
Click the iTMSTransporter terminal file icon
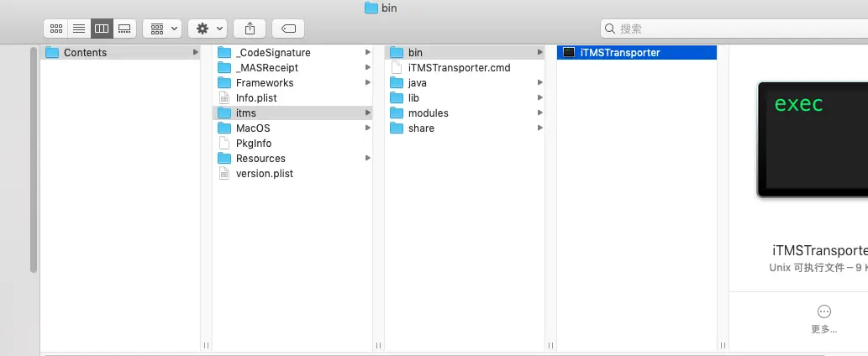point(569,53)
